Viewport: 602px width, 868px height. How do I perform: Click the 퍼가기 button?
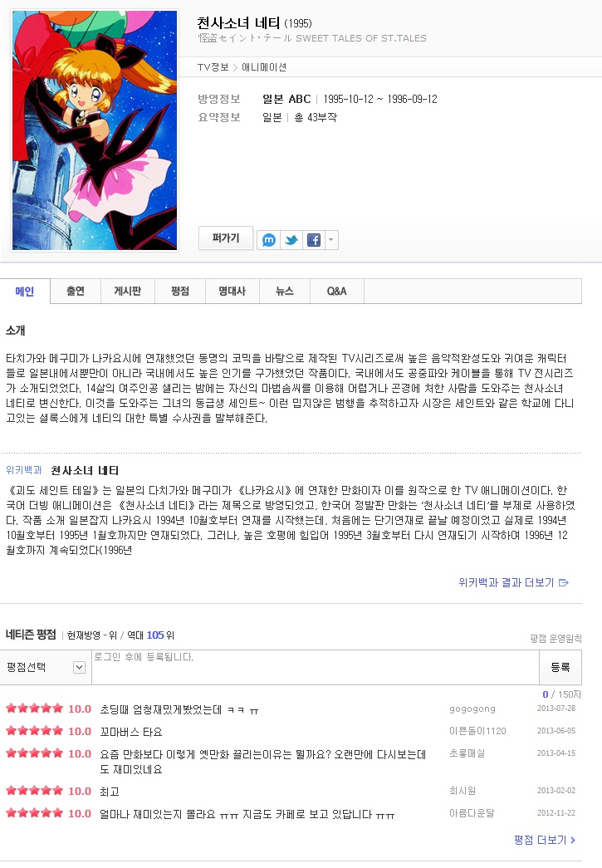pyautogui.click(x=226, y=238)
